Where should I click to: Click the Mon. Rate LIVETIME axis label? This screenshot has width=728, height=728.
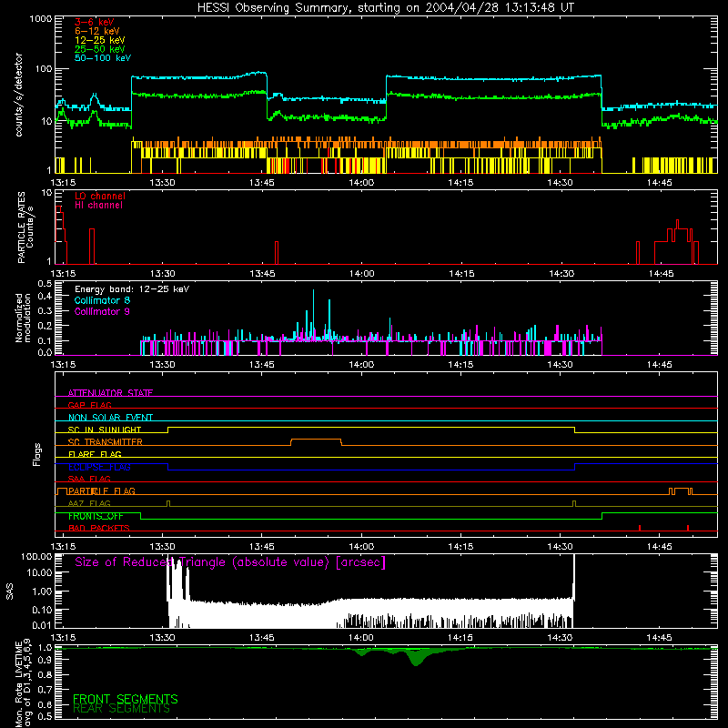tap(24, 683)
